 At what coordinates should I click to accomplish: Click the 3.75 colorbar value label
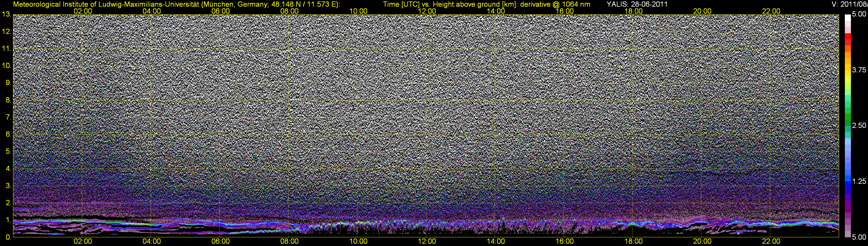[x=859, y=70]
